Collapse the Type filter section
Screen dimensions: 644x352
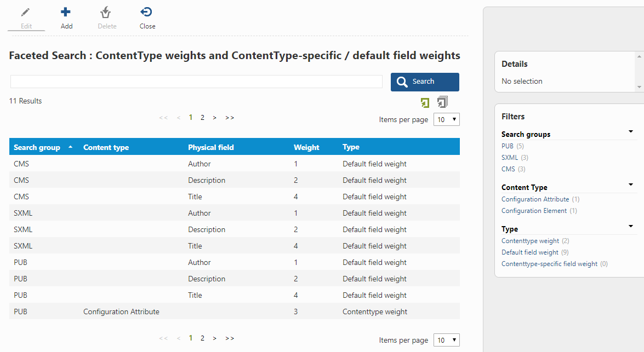pyautogui.click(x=631, y=226)
